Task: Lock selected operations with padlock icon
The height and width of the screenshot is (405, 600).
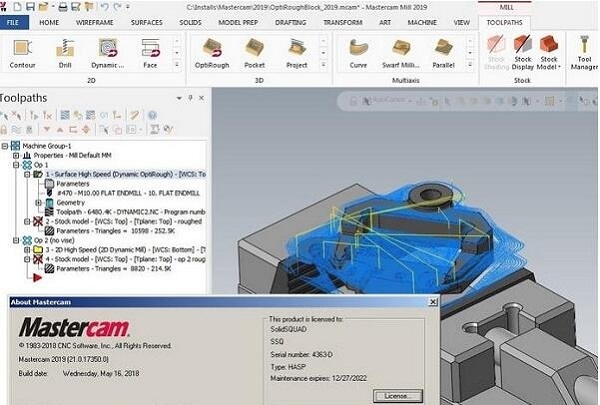Action: pyautogui.click(x=4, y=129)
